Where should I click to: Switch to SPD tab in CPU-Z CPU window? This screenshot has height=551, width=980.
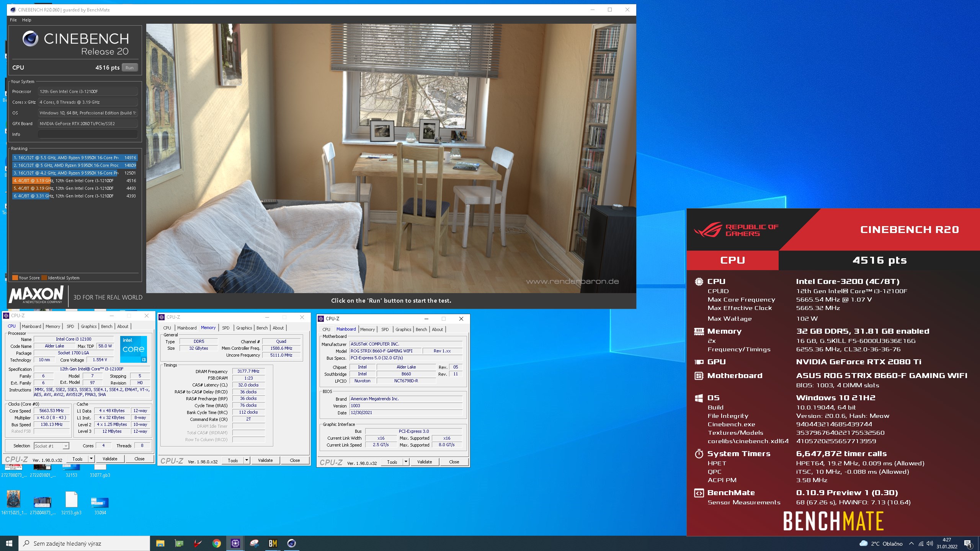[x=70, y=326]
